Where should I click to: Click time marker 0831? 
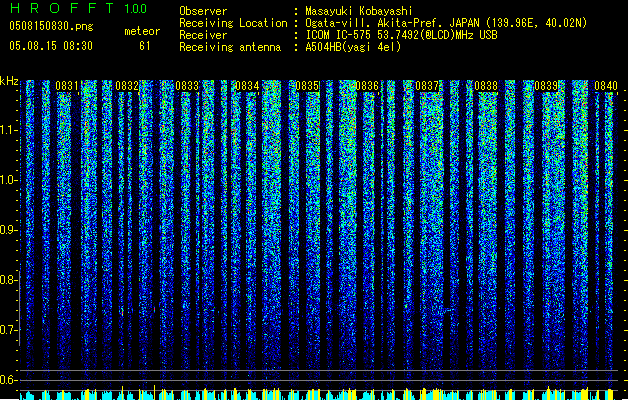click(x=67, y=86)
